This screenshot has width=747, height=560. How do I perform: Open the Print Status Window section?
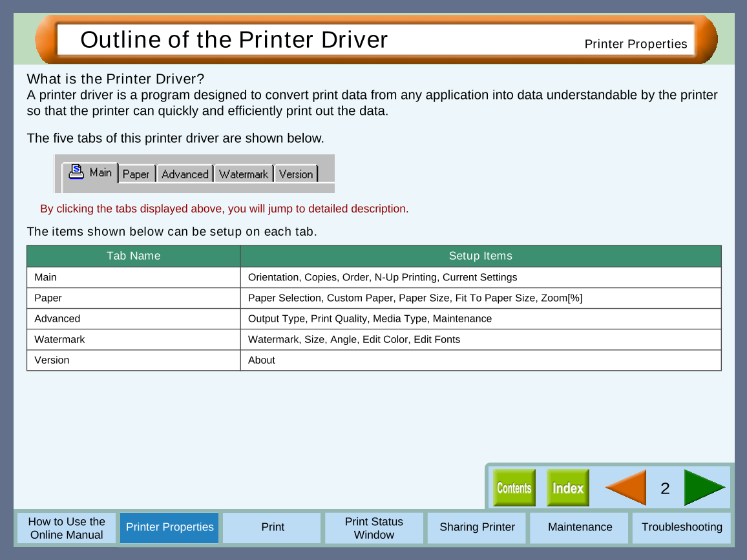tap(374, 528)
